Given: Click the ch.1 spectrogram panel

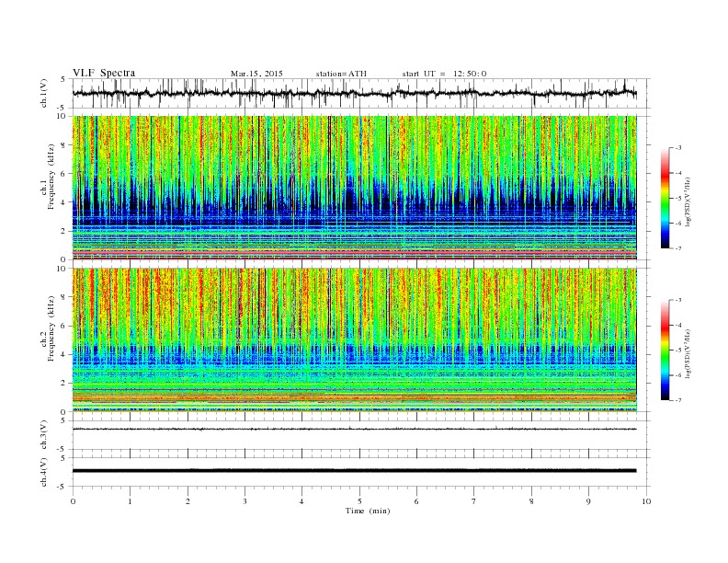Looking at the screenshot, I should [x=355, y=188].
